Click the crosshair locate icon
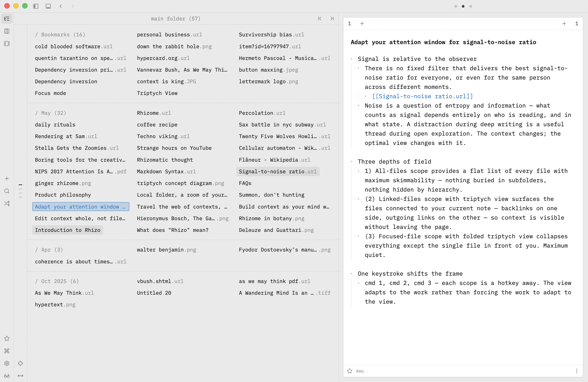Viewport: 588px width, 382px height. 20,363
